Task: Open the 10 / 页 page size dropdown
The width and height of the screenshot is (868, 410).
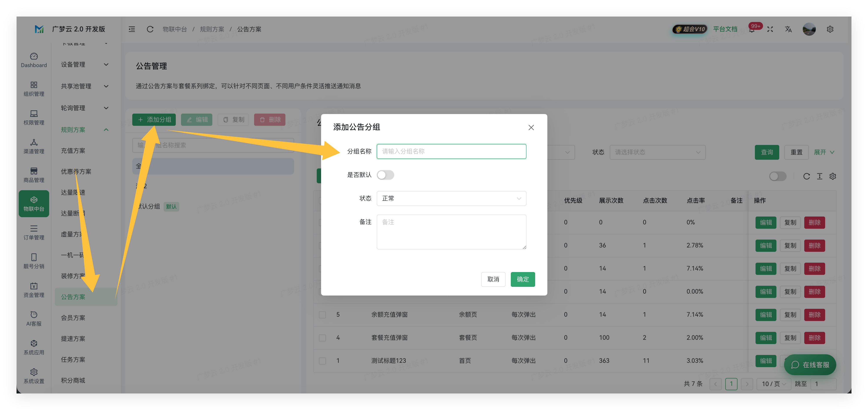Action: [774, 384]
